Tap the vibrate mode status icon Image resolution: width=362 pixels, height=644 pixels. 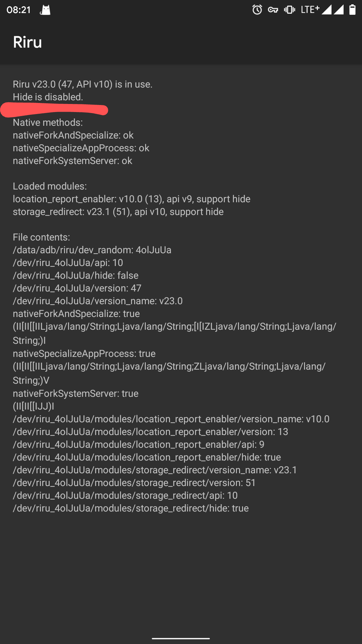(x=289, y=10)
